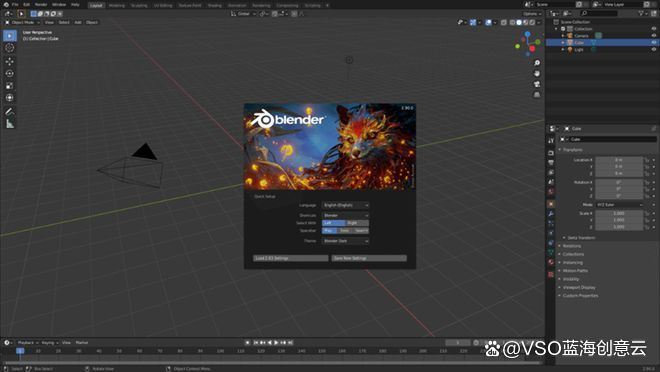Select the Annotate pencil tool
The width and height of the screenshot is (660, 372).
click(9, 112)
